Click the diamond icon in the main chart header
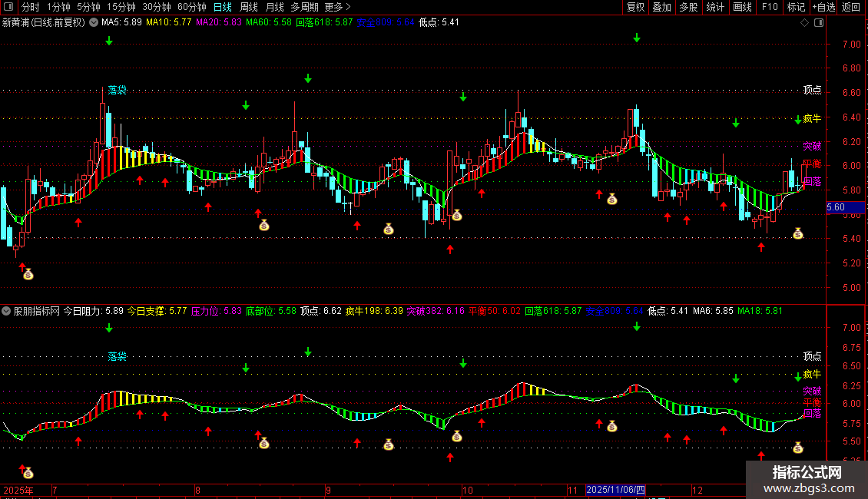The width and height of the screenshot is (868, 499). tap(805, 23)
